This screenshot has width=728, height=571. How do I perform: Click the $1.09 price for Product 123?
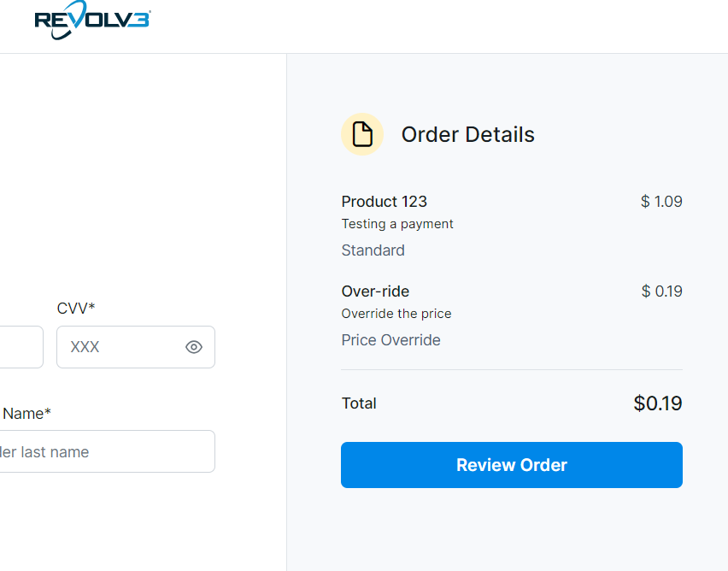[x=661, y=202]
